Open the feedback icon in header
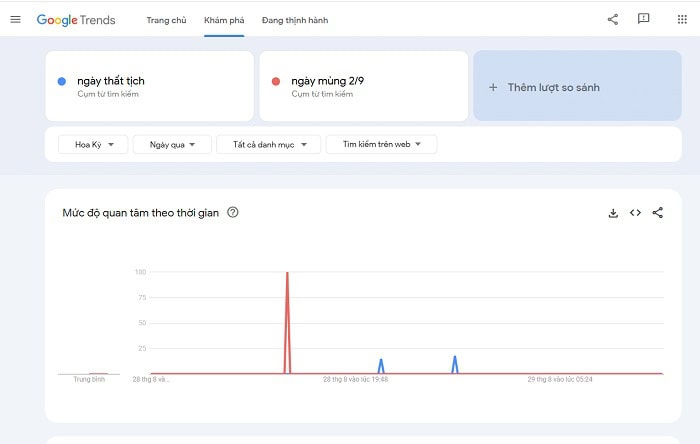 pyautogui.click(x=644, y=20)
